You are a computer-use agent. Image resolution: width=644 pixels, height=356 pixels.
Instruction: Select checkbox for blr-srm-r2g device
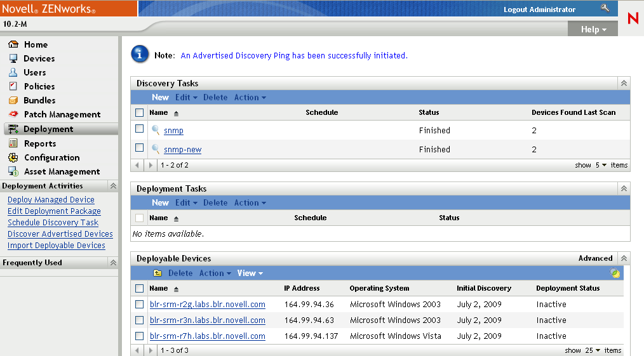pyautogui.click(x=140, y=305)
